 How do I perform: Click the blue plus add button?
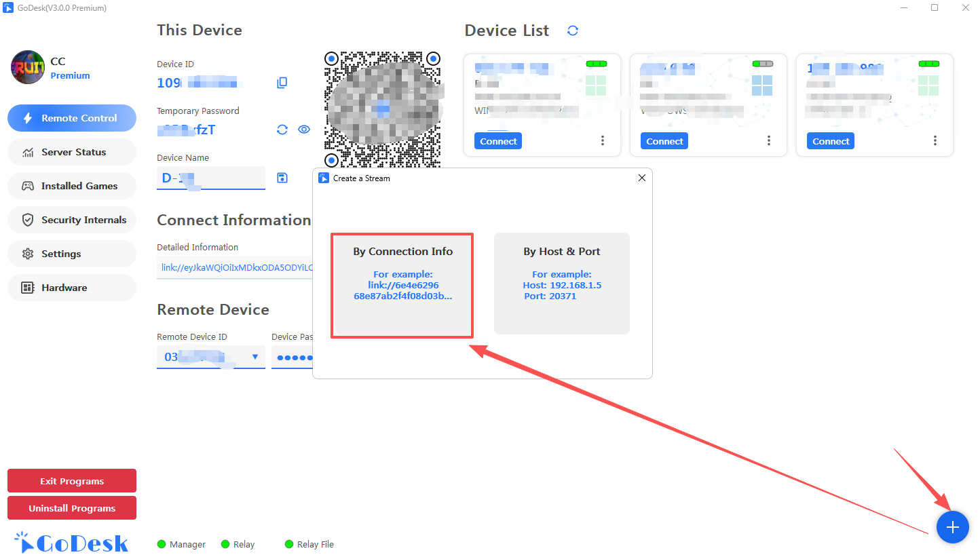[x=952, y=527]
